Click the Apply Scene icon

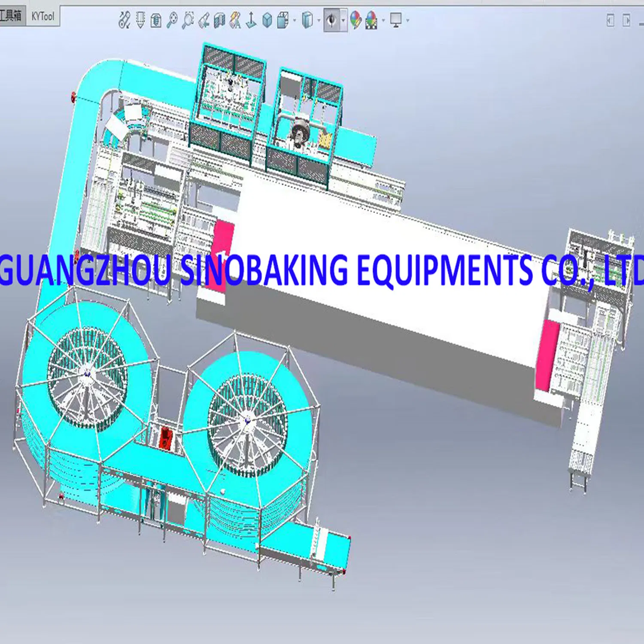[x=371, y=20]
